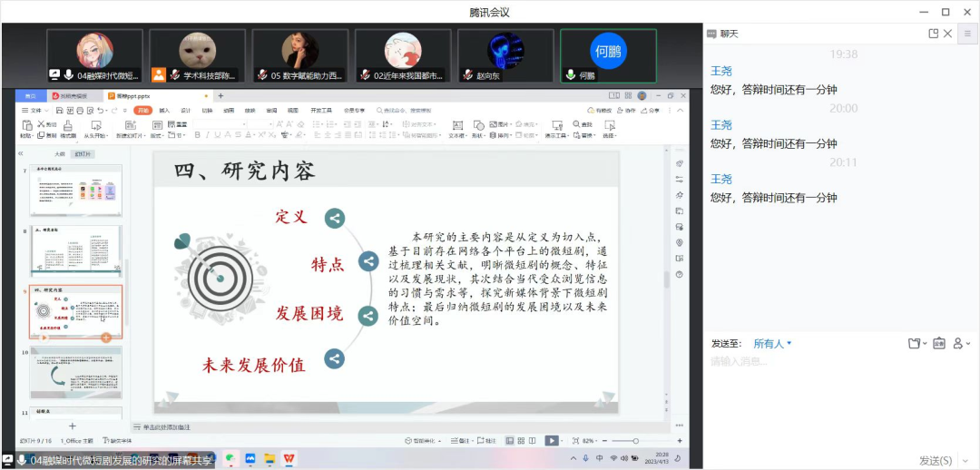Switch sidebar to 大纲 outline view

pyautogui.click(x=60, y=154)
